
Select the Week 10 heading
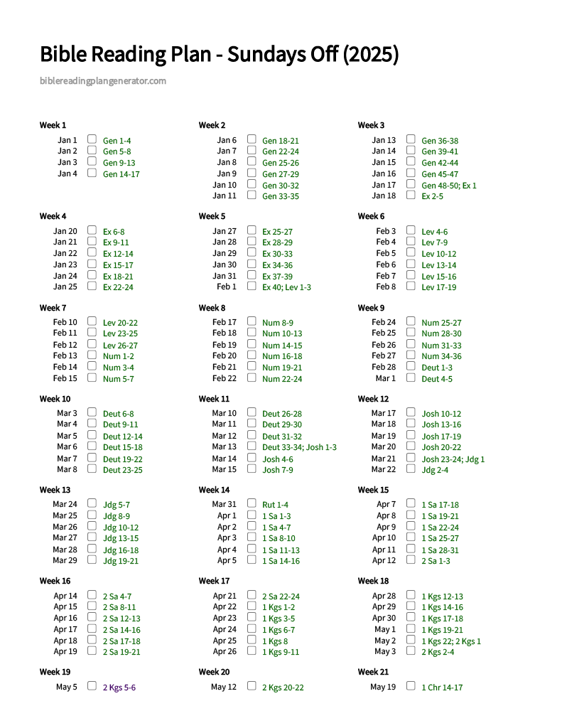point(55,399)
